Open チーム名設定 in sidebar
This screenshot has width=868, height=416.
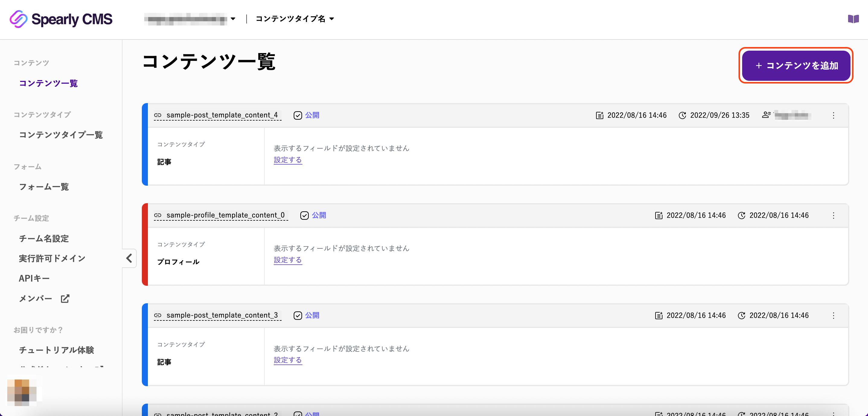pos(44,239)
